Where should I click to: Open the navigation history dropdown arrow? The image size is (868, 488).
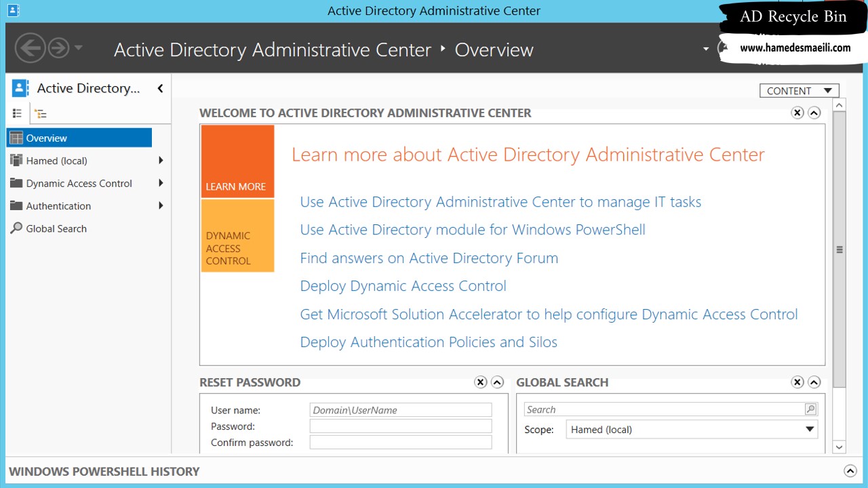point(78,48)
